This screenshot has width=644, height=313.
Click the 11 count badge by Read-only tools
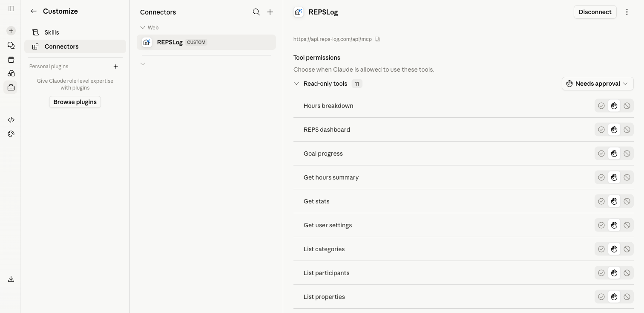pos(357,84)
